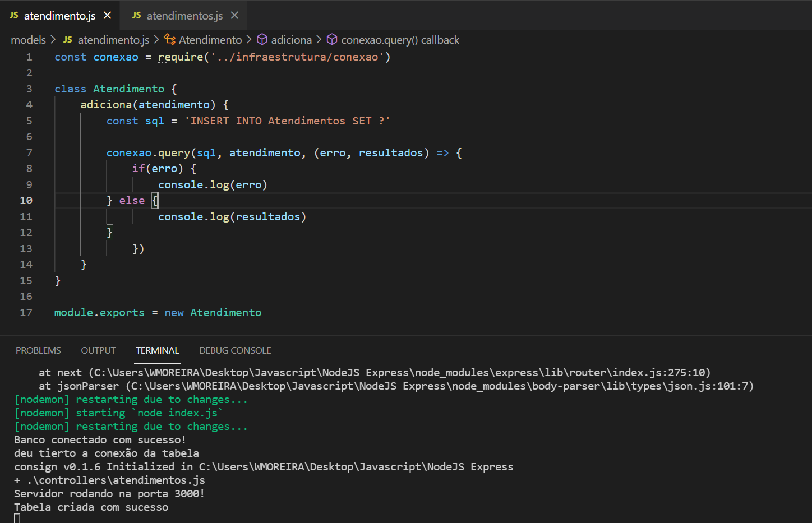This screenshot has width=812, height=523.
Task: Click the method cube icon beside adiciona
Action: click(262, 39)
